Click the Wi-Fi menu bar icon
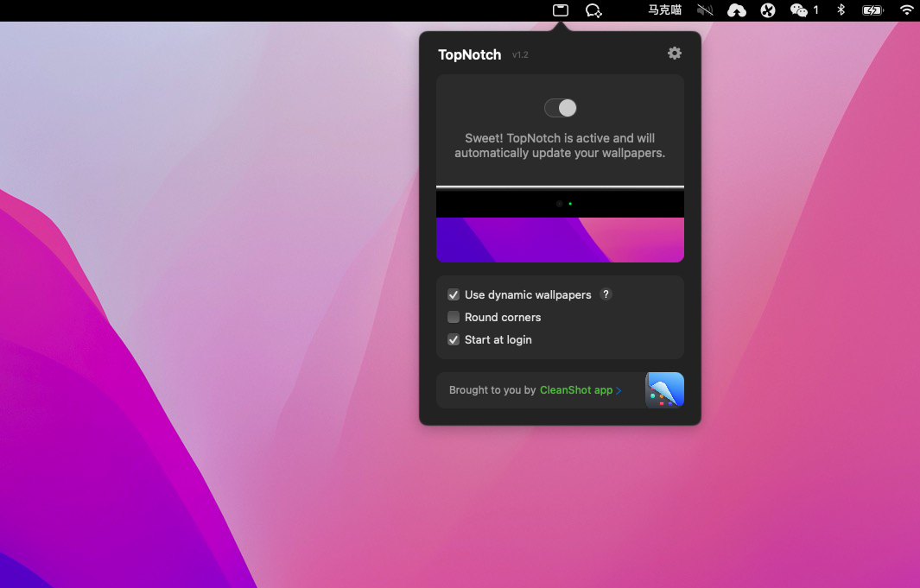Viewport: 920px width, 588px height. click(906, 10)
